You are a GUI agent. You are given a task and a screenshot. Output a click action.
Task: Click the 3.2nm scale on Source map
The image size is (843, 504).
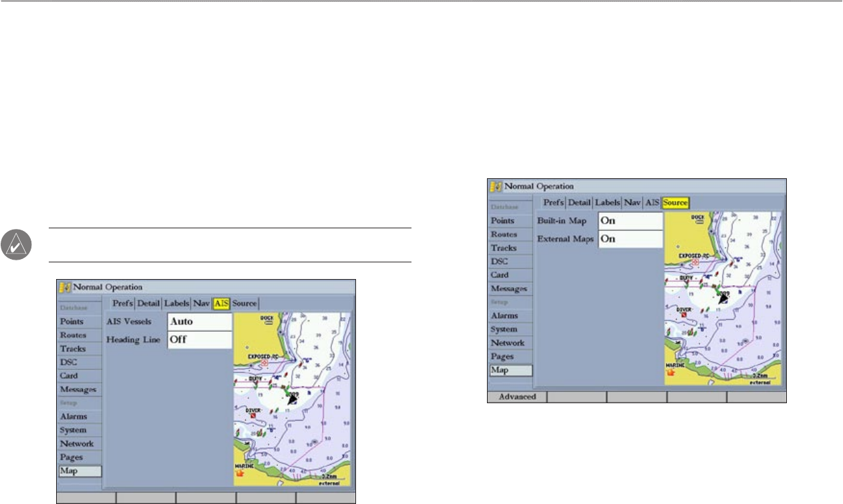coord(760,376)
